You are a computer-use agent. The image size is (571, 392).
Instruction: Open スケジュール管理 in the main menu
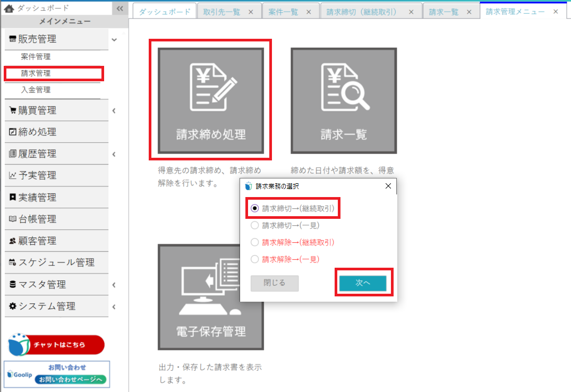tap(56, 262)
